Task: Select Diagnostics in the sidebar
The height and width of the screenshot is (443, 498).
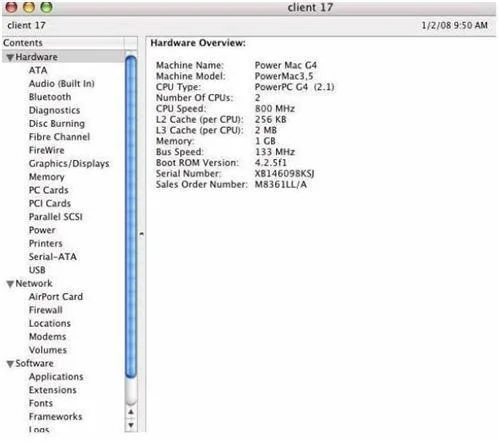Action: tap(54, 110)
